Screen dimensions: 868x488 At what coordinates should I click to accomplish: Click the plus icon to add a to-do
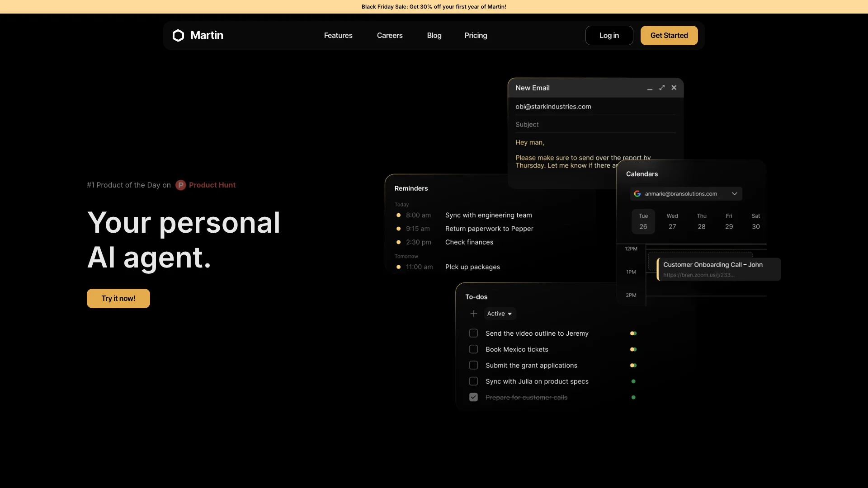(474, 314)
